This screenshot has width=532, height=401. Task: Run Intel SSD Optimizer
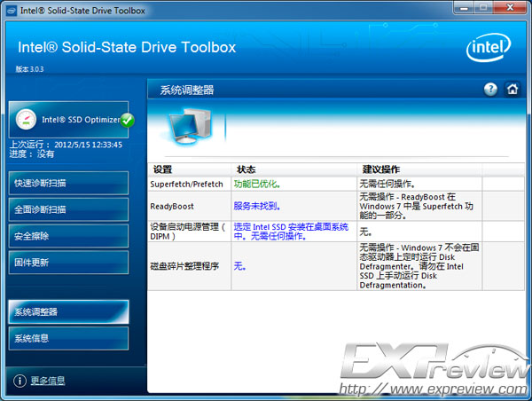click(68, 120)
